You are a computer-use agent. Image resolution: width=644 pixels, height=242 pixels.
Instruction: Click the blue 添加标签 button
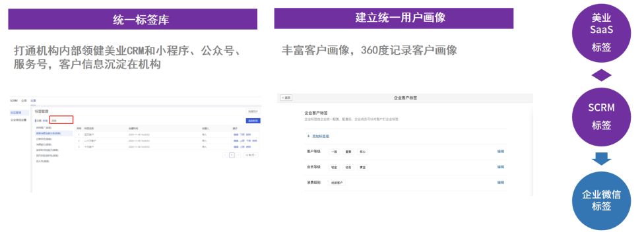point(253,121)
